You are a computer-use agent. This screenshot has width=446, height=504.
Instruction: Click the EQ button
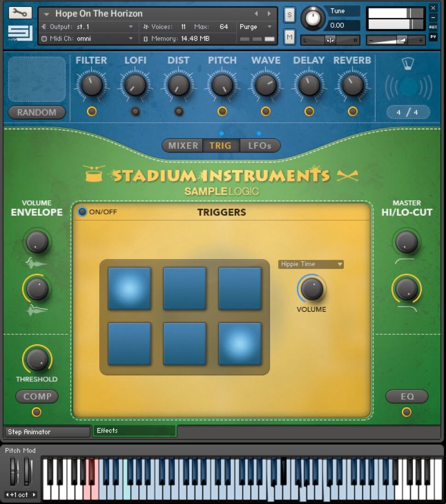(x=407, y=396)
